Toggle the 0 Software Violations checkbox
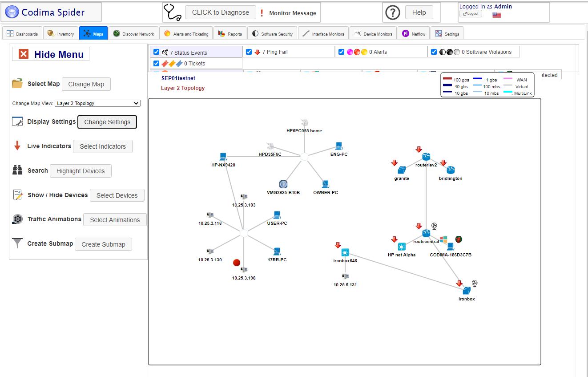 (x=434, y=52)
